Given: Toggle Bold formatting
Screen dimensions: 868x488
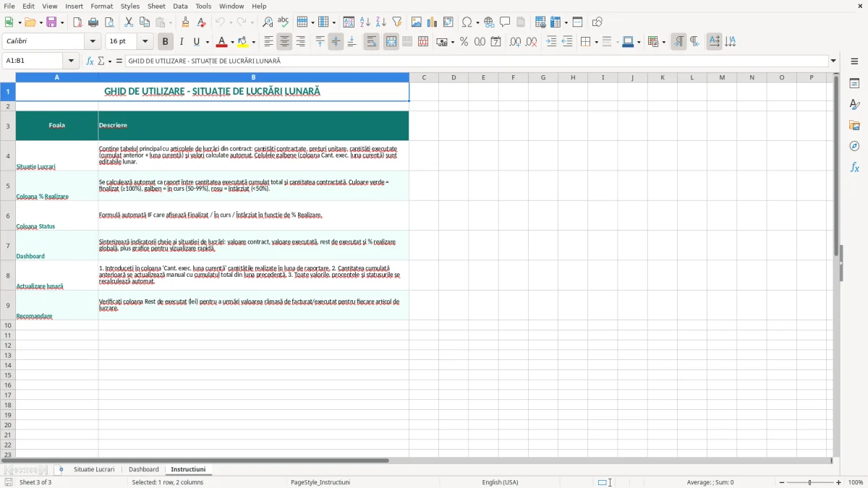Looking at the screenshot, I should (165, 42).
